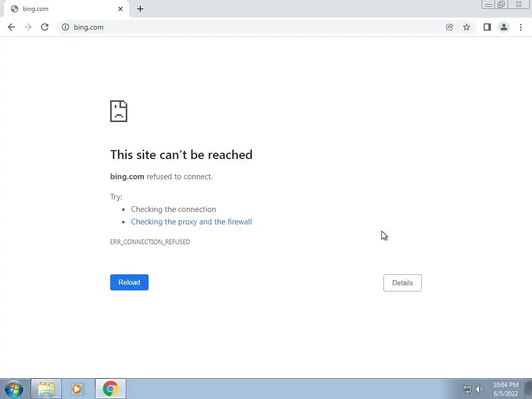Open Windows Explorer from taskbar
The width and height of the screenshot is (532, 399).
click(46, 389)
